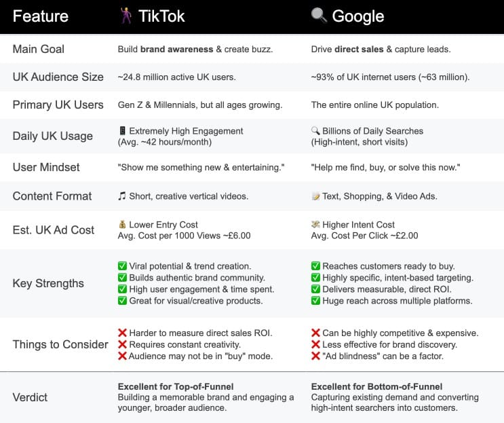Click the flying money icon by Higher Intent Cost
504x423 pixels.
click(315, 225)
